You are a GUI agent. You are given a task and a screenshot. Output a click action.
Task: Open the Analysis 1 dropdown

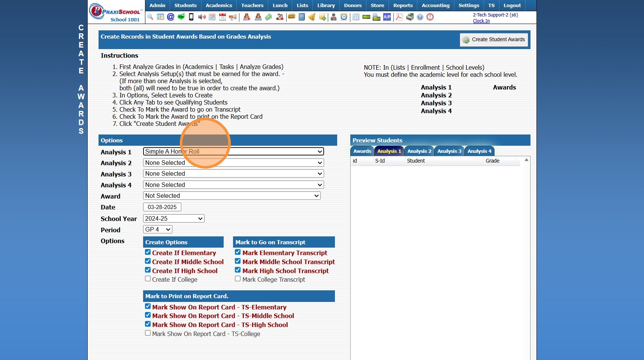coord(233,151)
